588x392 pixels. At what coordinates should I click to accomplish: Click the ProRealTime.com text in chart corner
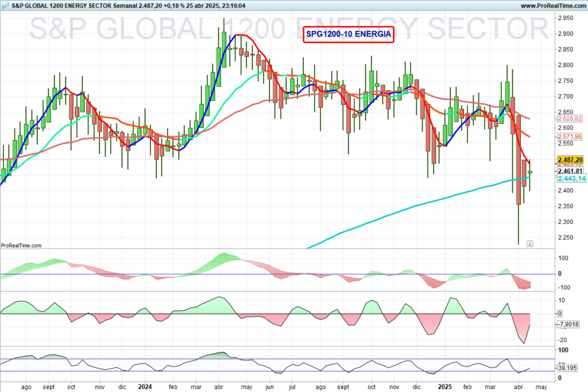click(21, 246)
